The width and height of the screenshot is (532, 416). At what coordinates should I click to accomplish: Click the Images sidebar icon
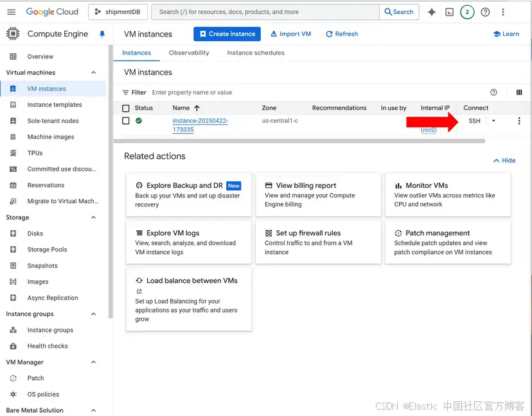(x=13, y=282)
